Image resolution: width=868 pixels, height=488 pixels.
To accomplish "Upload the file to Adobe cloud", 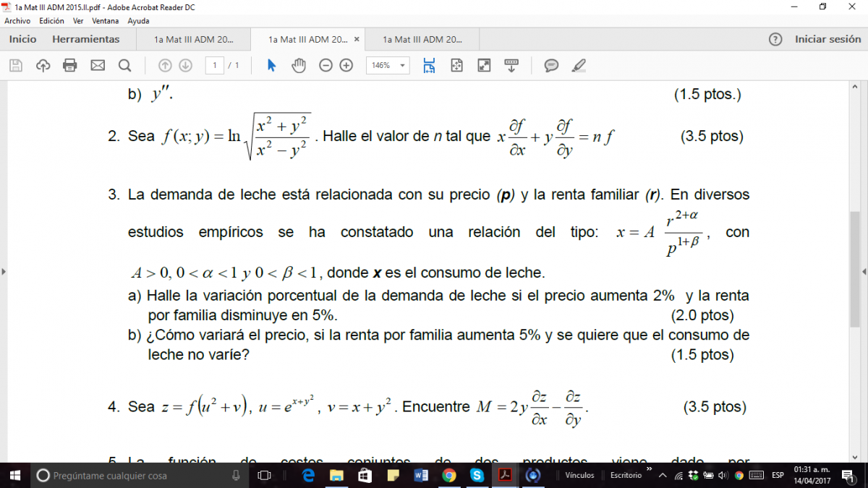I will (x=43, y=66).
